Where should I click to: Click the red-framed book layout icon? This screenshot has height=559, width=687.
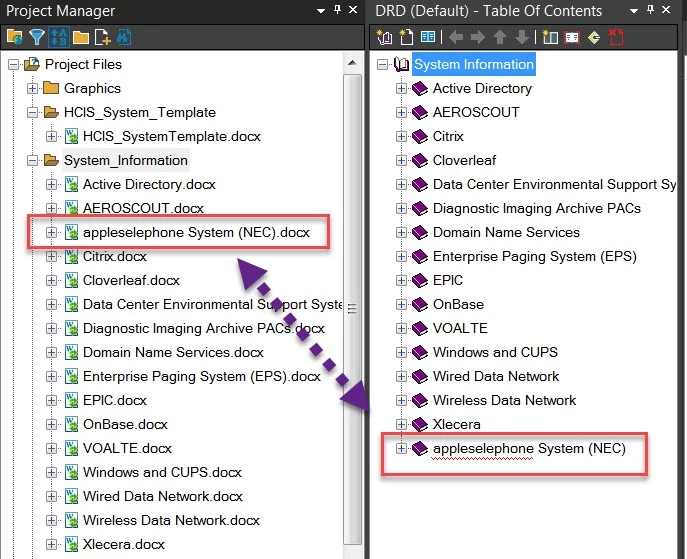click(572, 38)
